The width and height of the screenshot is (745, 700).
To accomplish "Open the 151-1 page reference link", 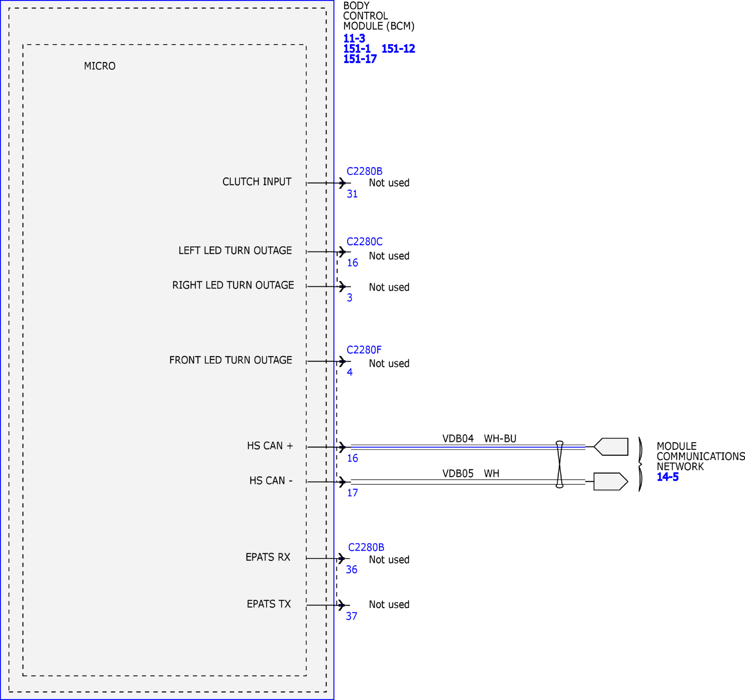I will [x=357, y=49].
